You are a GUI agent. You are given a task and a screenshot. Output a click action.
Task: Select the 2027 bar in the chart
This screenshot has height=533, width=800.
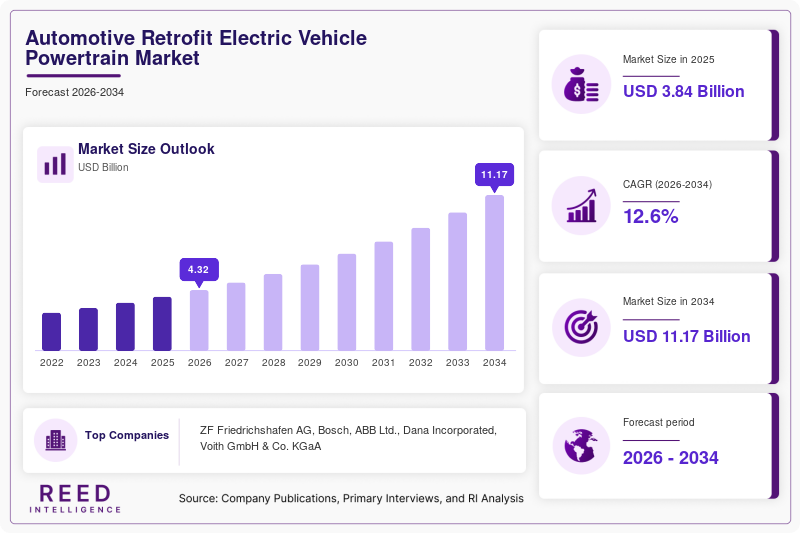coord(236,316)
